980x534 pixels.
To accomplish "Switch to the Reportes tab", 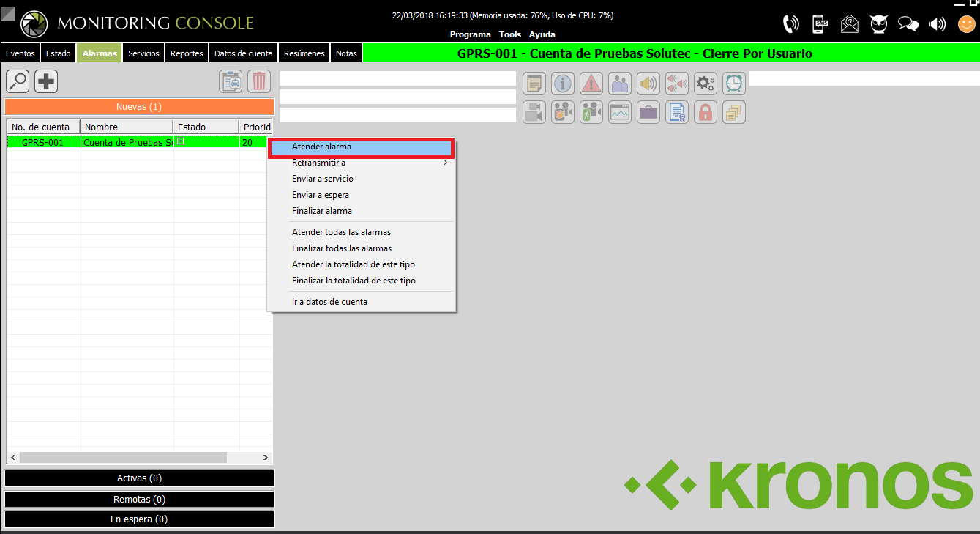I will 187,53.
